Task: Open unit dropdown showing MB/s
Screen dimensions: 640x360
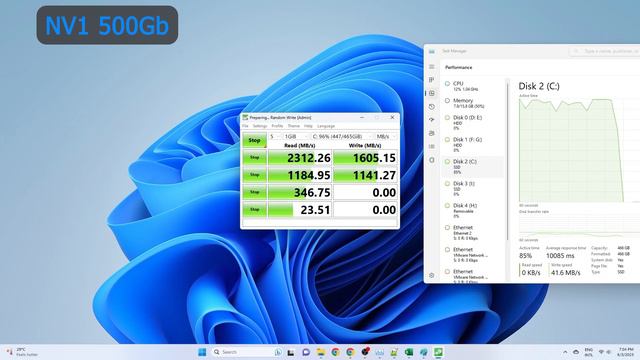Action: coord(386,136)
